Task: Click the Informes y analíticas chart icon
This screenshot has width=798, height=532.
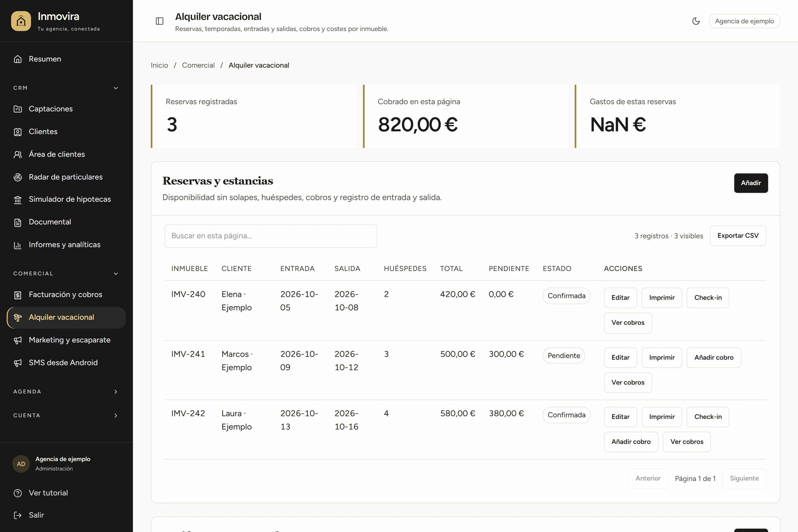Action: [18, 245]
